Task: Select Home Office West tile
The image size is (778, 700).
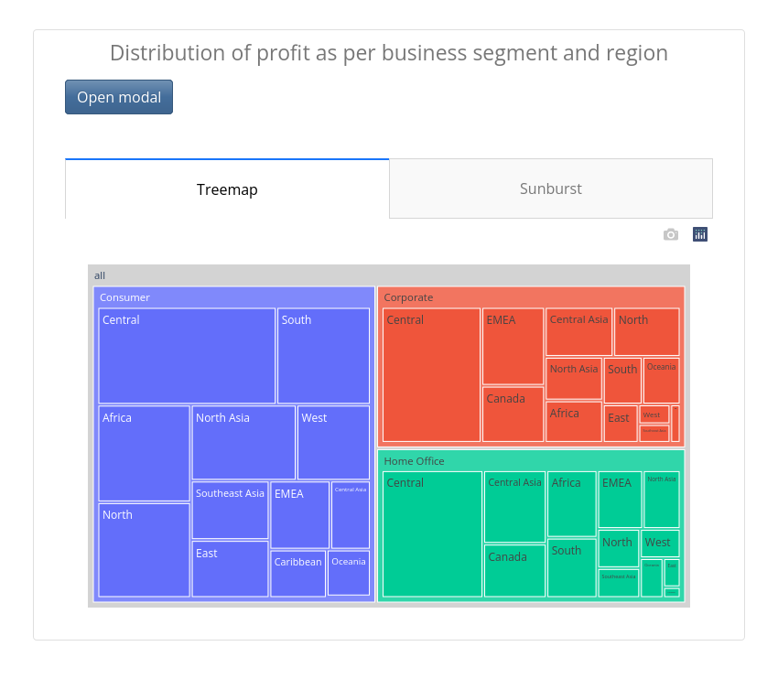Action: (662, 544)
